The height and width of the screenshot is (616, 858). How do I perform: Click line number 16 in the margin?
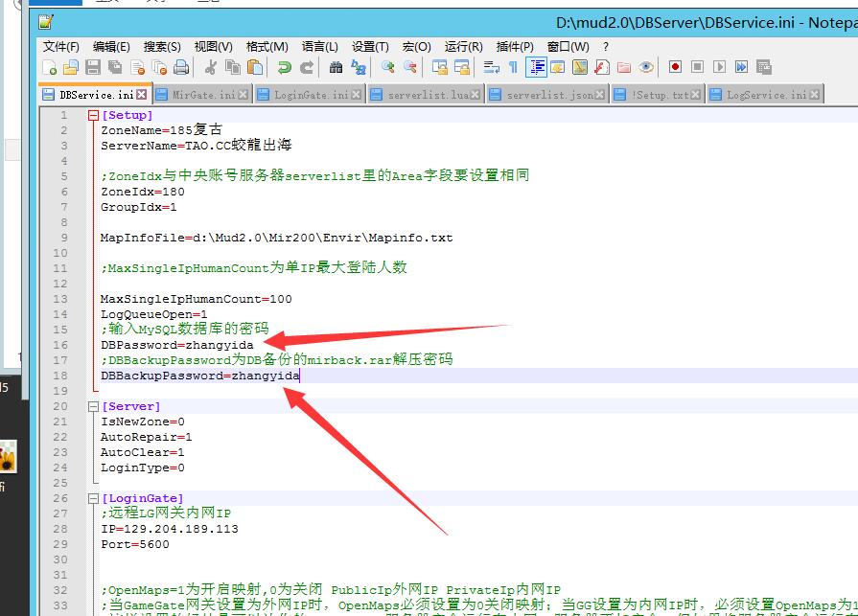tap(62, 345)
